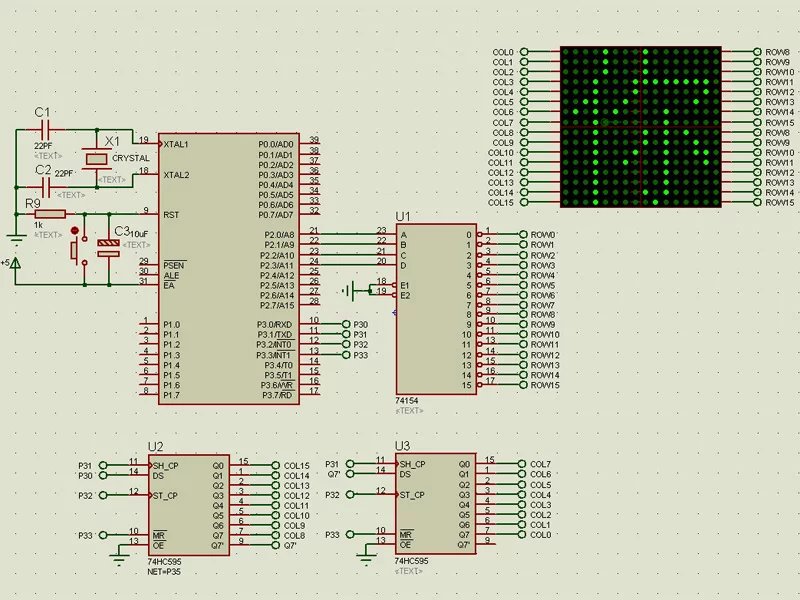This screenshot has width=800, height=600.
Task: Click the U1 reference designator
Action: point(403,216)
